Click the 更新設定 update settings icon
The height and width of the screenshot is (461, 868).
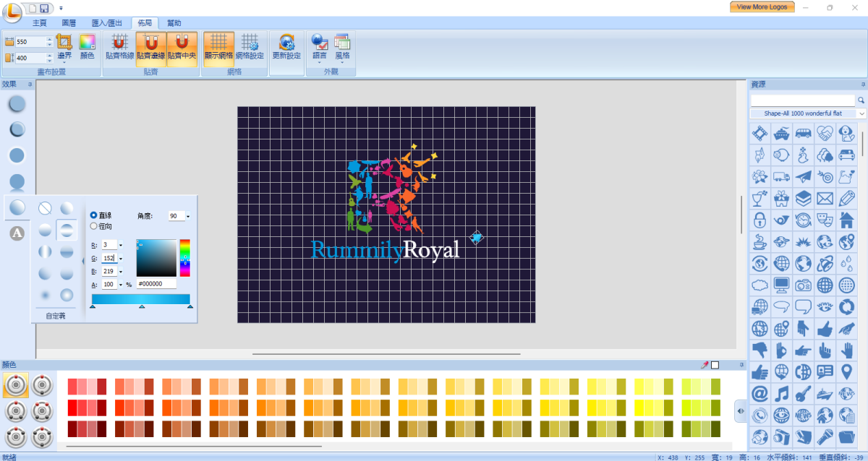pos(286,47)
